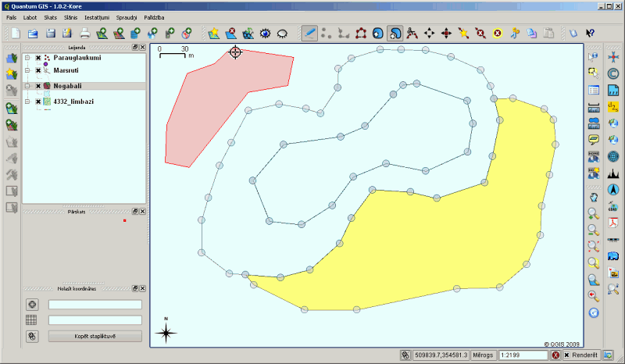Open the Skats menu

pos(51,17)
